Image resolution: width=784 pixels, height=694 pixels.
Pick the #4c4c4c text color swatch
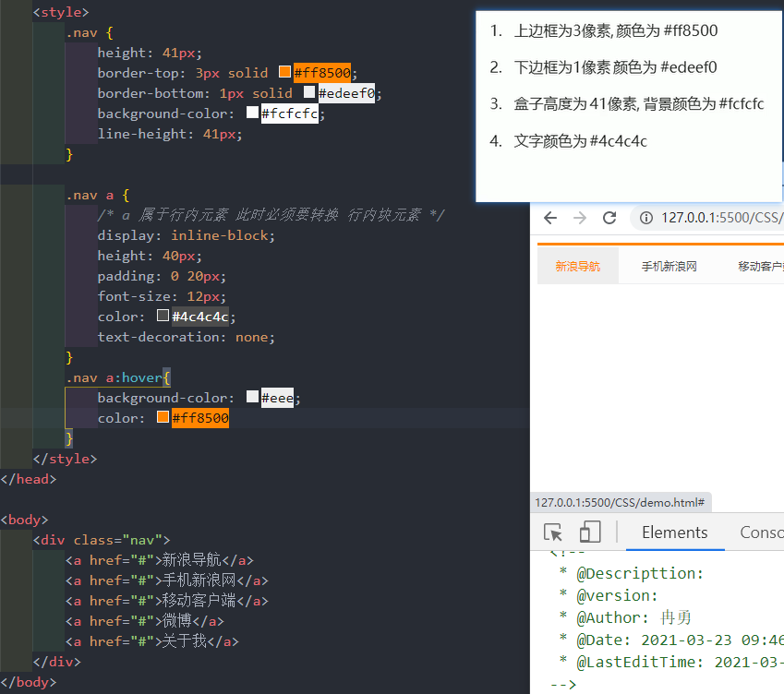[x=163, y=317]
